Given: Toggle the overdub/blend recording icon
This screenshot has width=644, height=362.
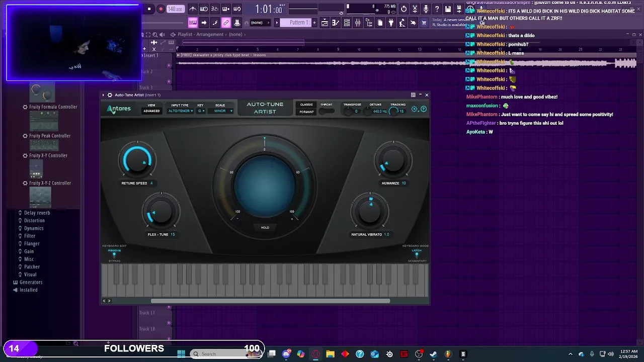Looking at the screenshot, I should point(226,9).
